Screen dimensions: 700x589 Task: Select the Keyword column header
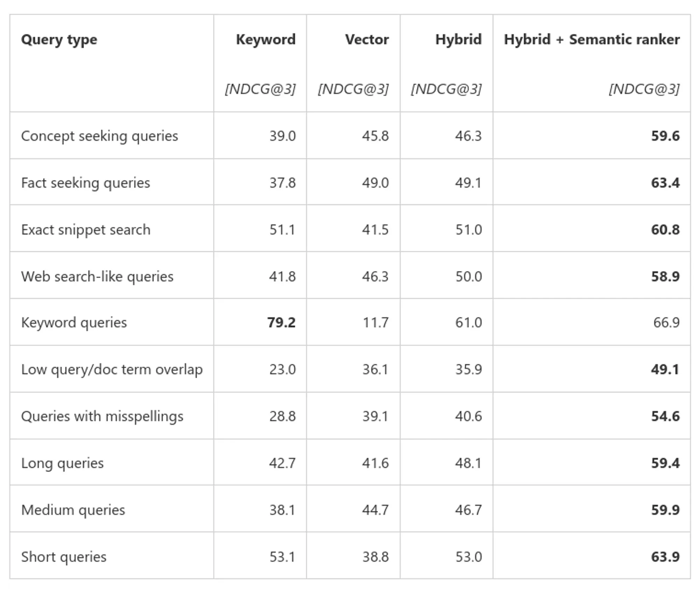pyautogui.click(x=266, y=39)
